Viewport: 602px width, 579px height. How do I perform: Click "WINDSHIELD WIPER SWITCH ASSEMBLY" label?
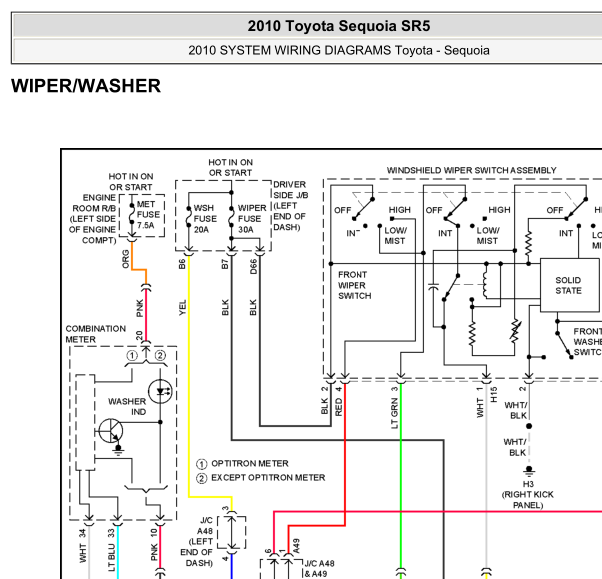pyautogui.click(x=471, y=170)
